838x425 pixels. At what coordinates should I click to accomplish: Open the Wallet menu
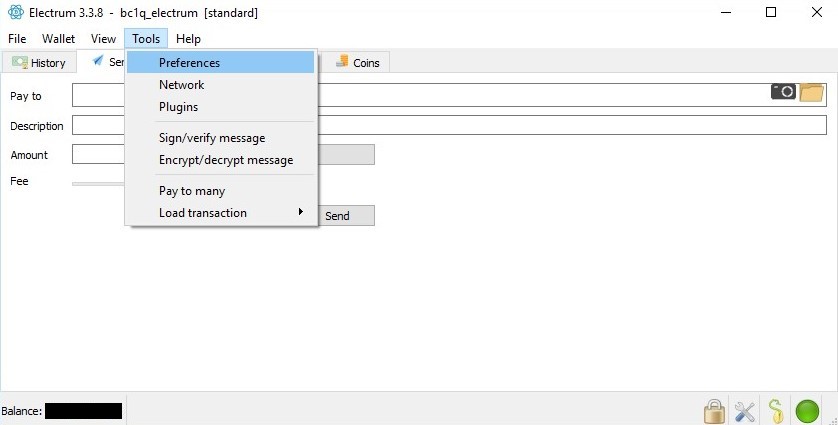pyautogui.click(x=58, y=39)
